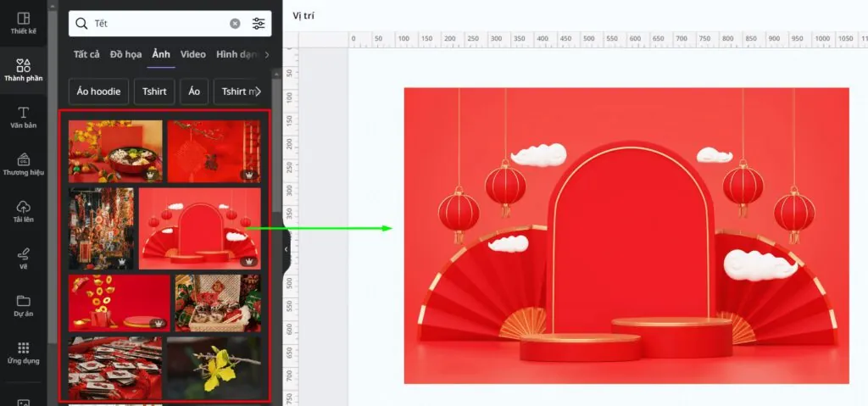Open the search filter settings icon
Viewport: 868px width, 406px height.
tap(259, 23)
